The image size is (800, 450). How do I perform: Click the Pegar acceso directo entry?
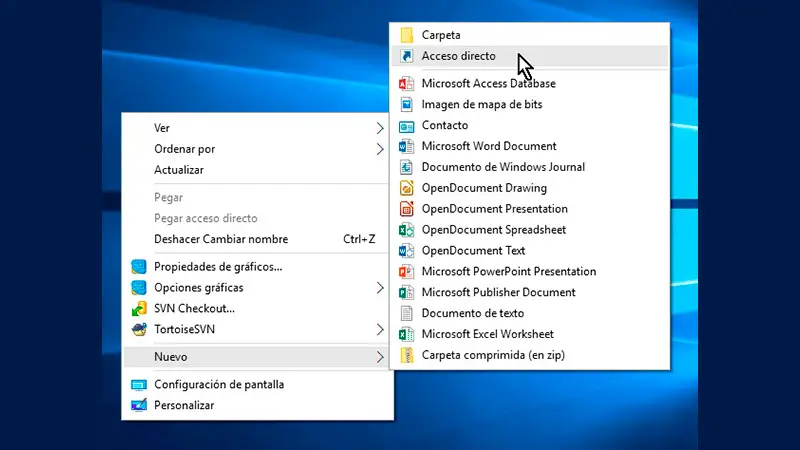[256, 218]
